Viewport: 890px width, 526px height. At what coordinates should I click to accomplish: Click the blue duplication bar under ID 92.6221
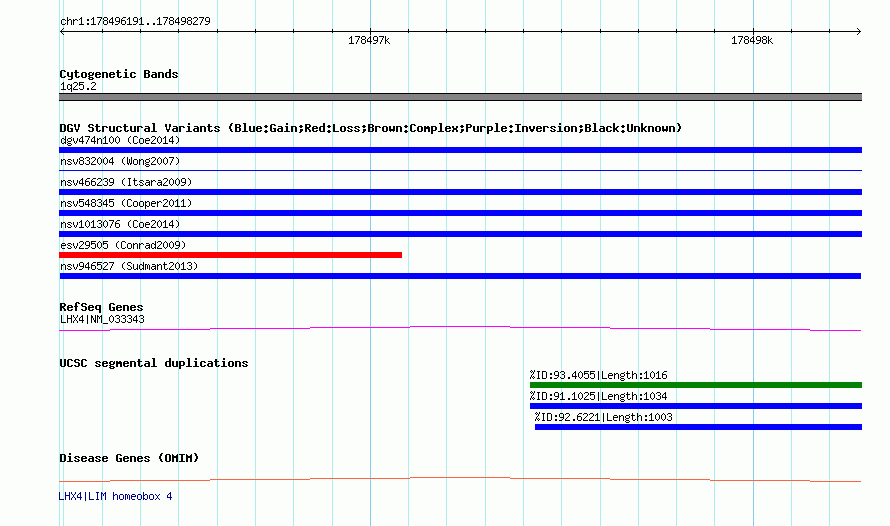[x=698, y=427]
